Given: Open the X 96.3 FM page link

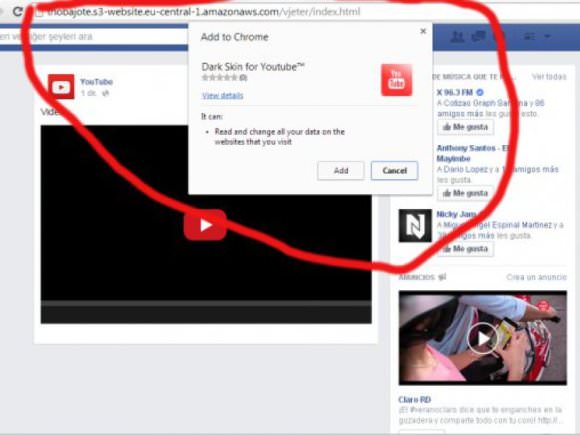Looking at the screenshot, I should pyautogui.click(x=455, y=92).
